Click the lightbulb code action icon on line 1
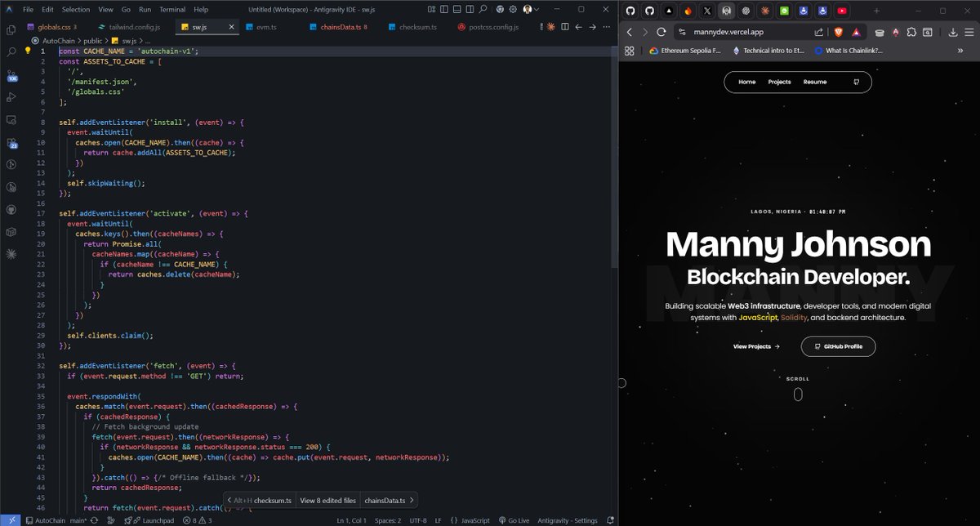980x526 pixels. coord(28,51)
